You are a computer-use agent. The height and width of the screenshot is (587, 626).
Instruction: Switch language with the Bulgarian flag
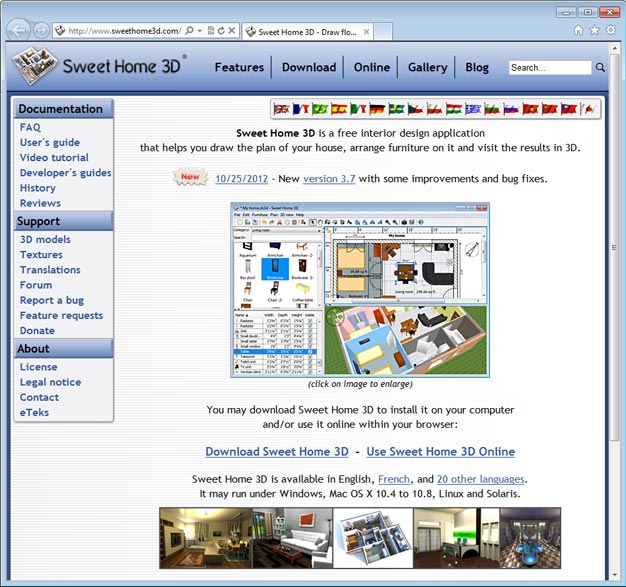coord(492,109)
